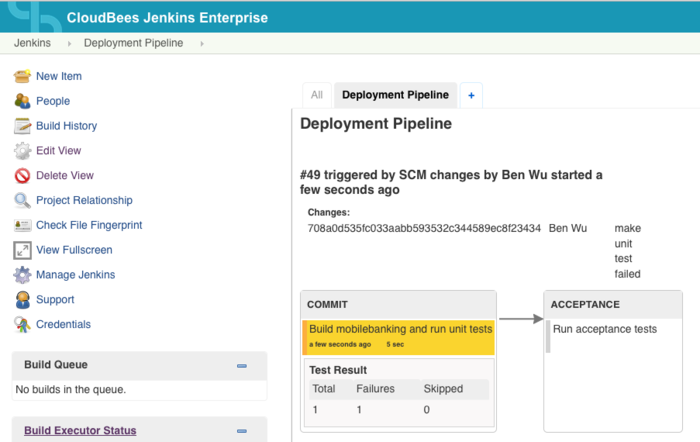Open People via its icon
Image resolution: width=700 pixels, height=442 pixels.
22,101
